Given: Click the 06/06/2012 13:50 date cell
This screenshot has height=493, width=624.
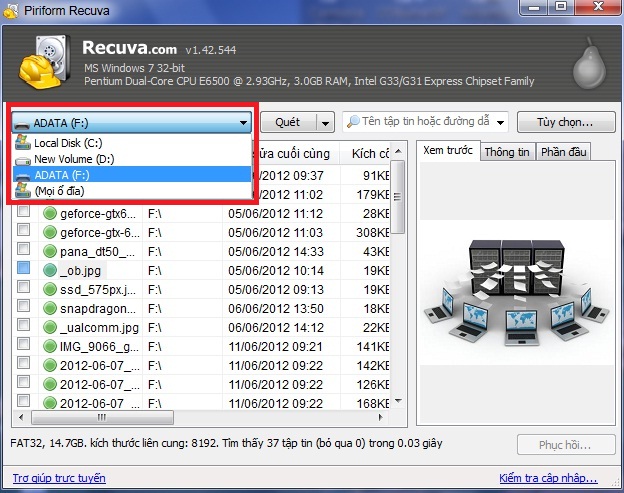Looking at the screenshot, I should point(276,308).
